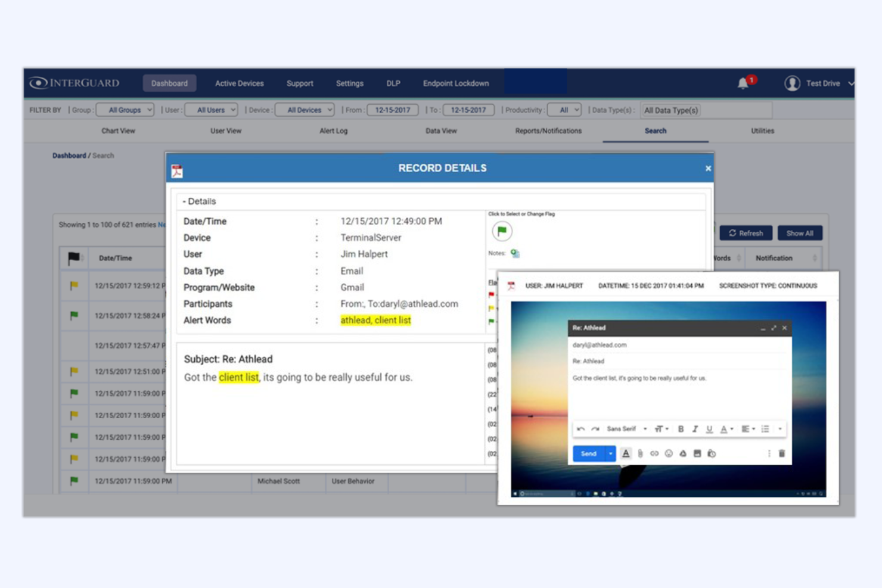This screenshot has width=882, height=588.
Task: Open the font size dropdown in compose
Action: (661, 429)
